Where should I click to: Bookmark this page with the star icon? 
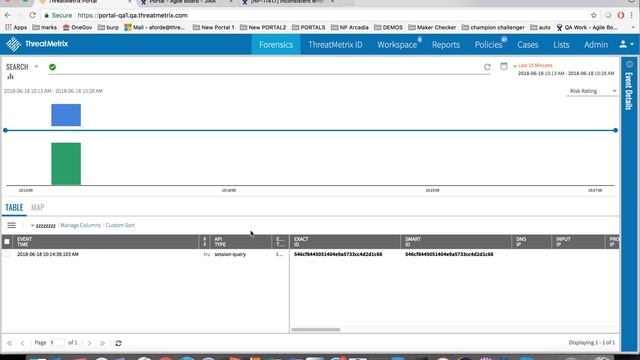pos(593,15)
